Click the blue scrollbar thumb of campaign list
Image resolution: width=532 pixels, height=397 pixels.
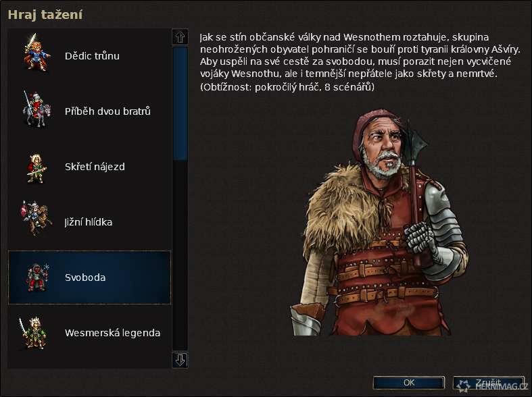pyautogui.click(x=180, y=103)
